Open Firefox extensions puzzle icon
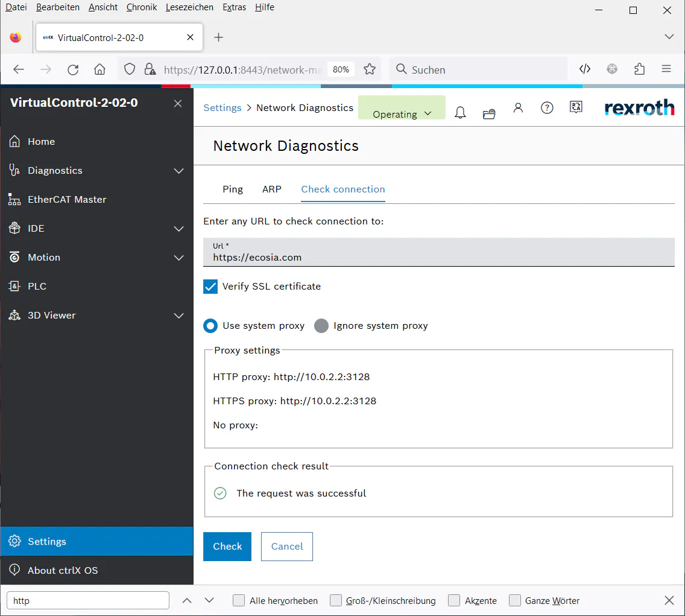 [x=640, y=69]
